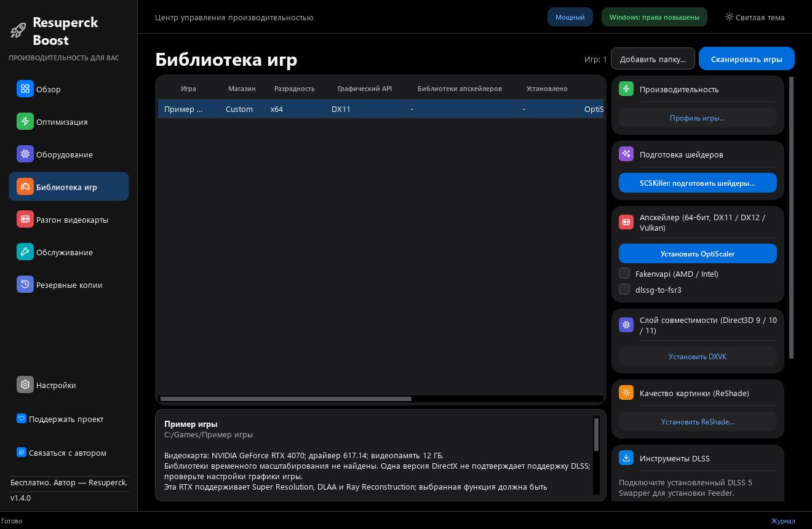
Task: Click the Инструменты DLSS download icon
Action: [626, 458]
